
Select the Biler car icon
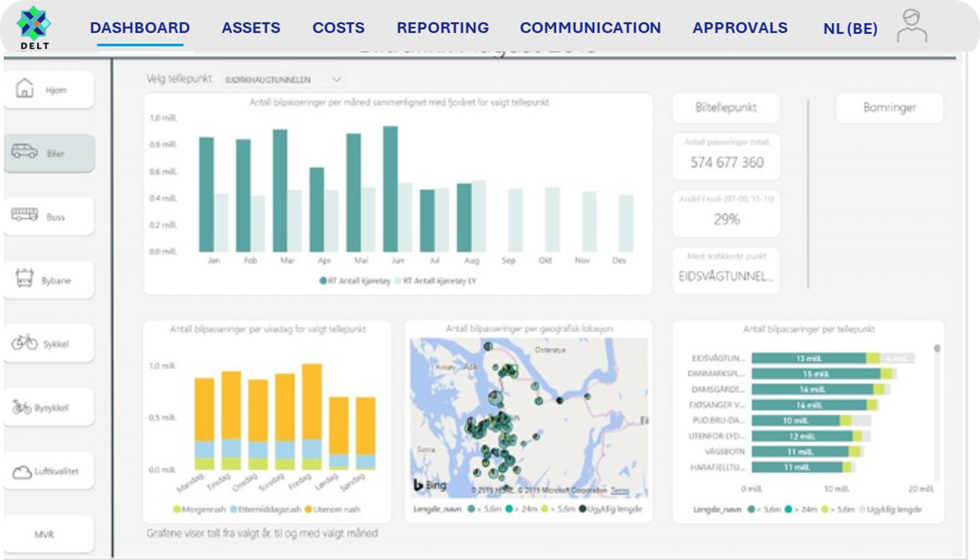coord(25,152)
